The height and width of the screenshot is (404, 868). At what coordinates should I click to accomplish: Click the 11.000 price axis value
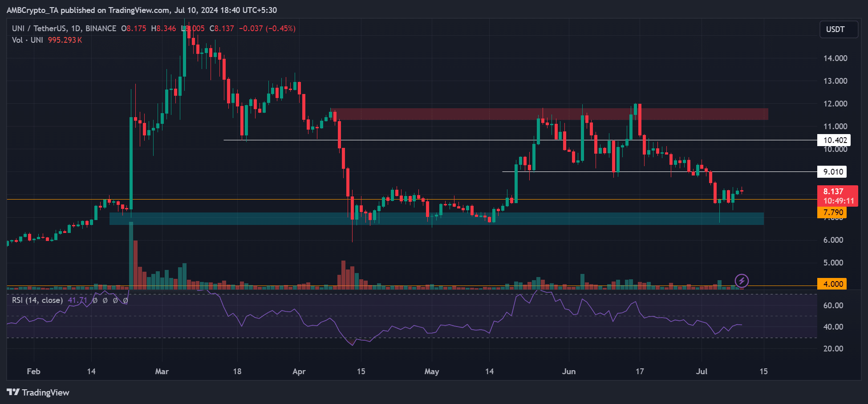pyautogui.click(x=835, y=127)
